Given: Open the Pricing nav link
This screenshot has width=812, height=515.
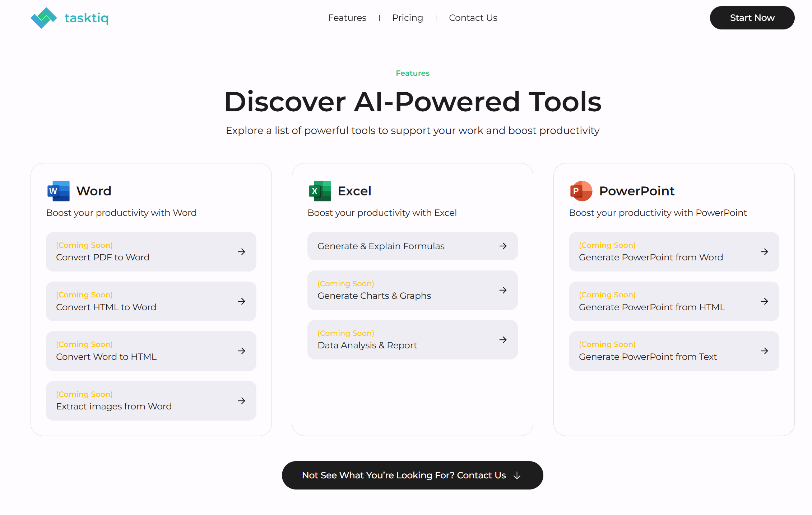Looking at the screenshot, I should [407, 18].
